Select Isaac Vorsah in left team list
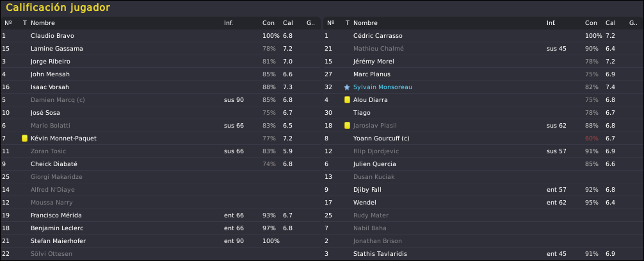The width and height of the screenshot is (644, 261). (50, 87)
